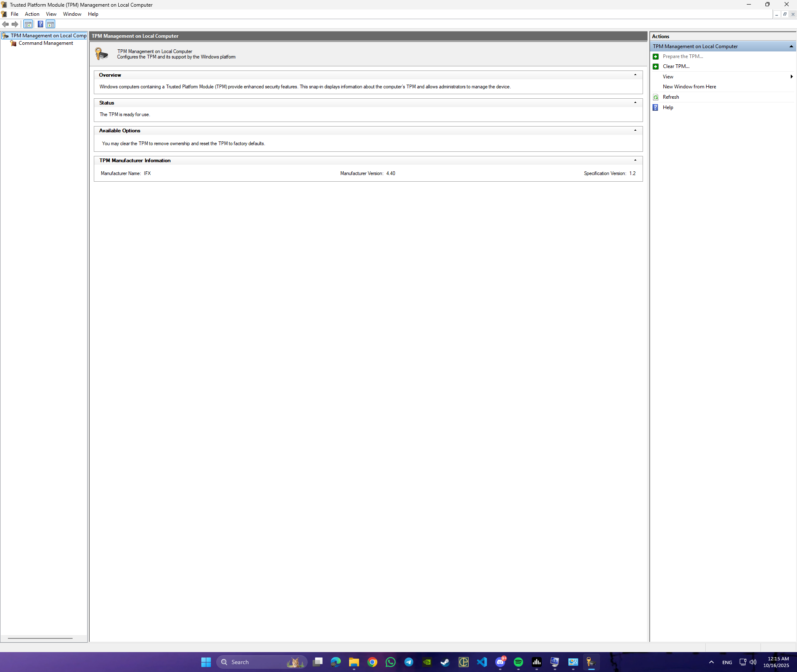The width and height of the screenshot is (797, 672).
Task: Open Spotify from the taskbar
Action: pos(518,662)
